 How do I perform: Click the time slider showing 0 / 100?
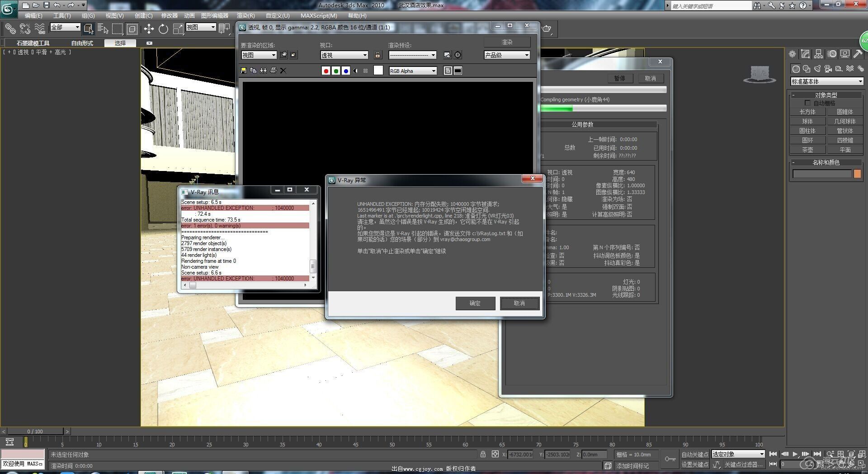(x=35, y=431)
